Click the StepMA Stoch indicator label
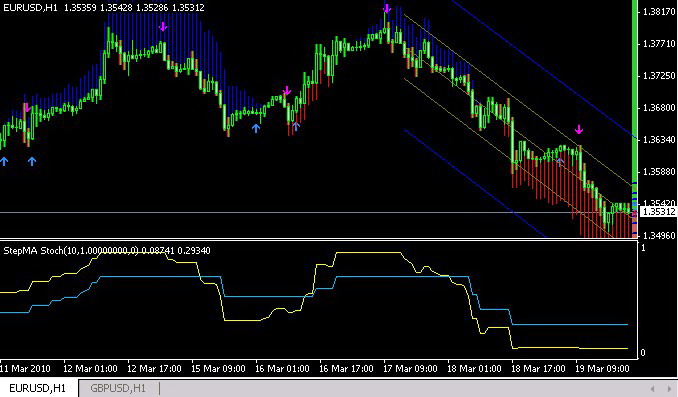Image resolution: width=678 pixels, height=397 pixels. coord(107,250)
